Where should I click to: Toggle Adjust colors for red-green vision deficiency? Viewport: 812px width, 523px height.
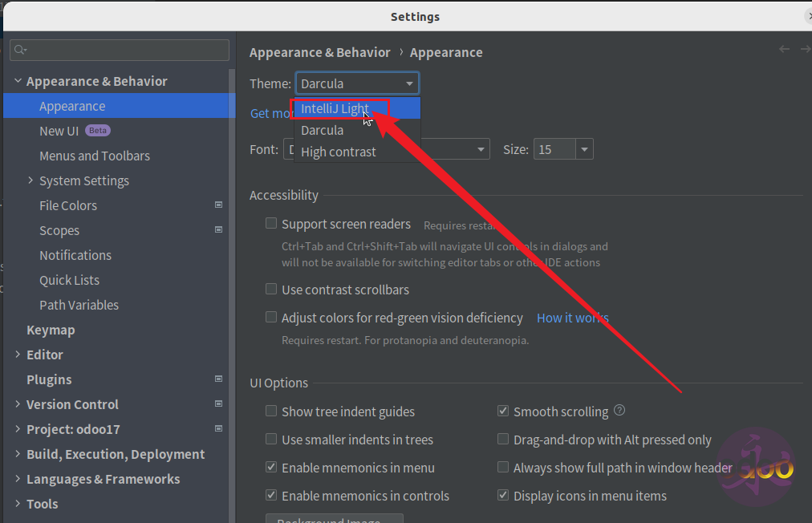[271, 317]
